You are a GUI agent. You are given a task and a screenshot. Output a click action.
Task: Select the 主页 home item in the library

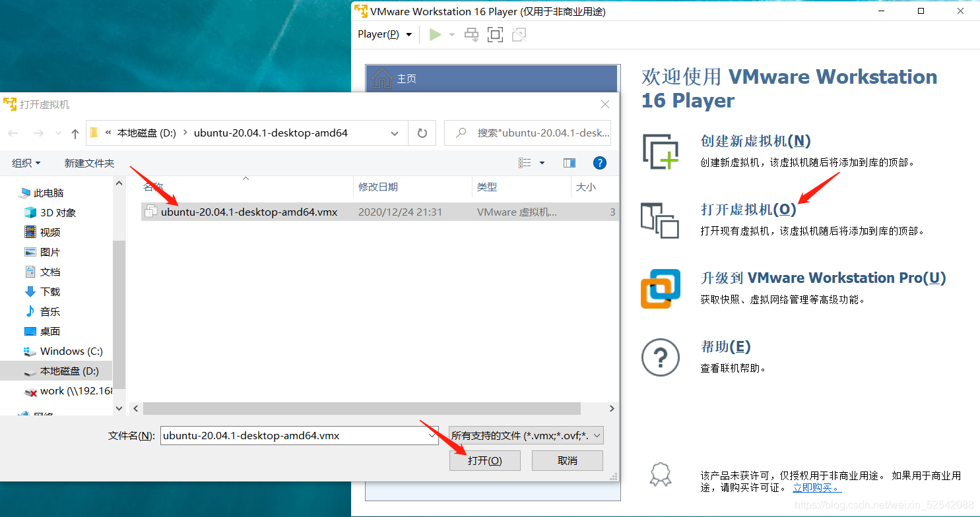pos(492,78)
